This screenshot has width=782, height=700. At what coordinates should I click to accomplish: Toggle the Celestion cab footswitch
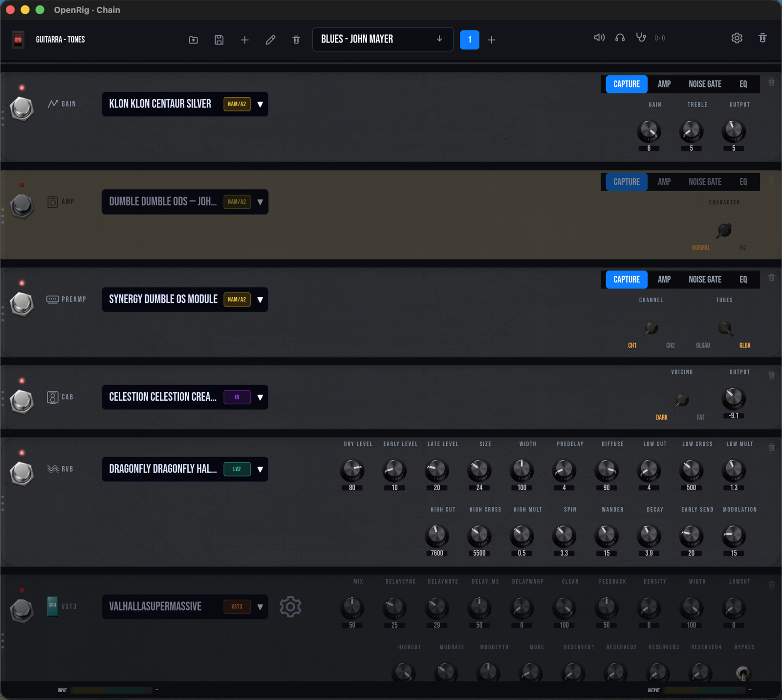click(x=22, y=401)
